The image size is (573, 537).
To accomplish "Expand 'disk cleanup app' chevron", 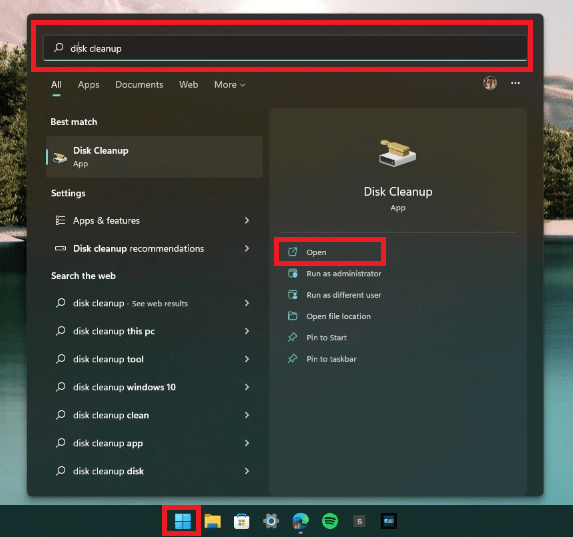I will pyautogui.click(x=247, y=443).
